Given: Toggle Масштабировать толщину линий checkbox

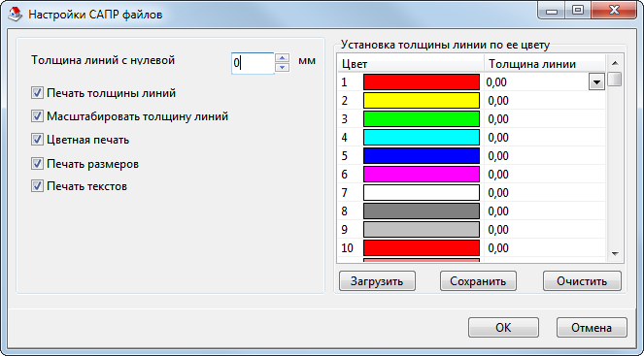Looking at the screenshot, I should [x=37, y=116].
